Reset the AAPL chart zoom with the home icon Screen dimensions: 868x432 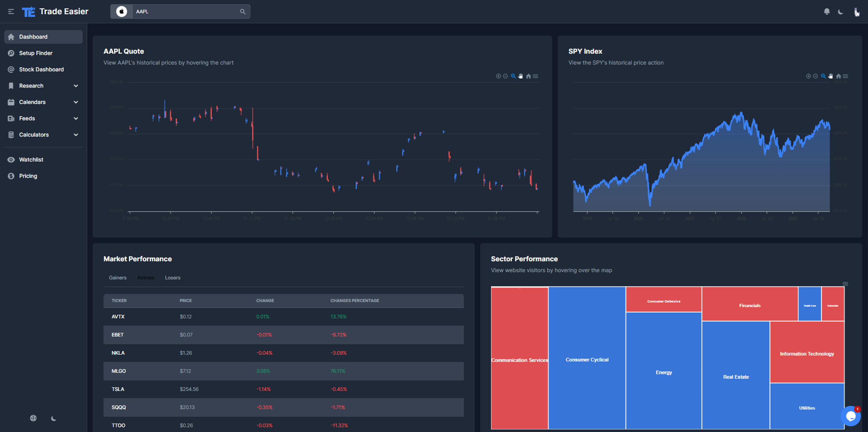click(x=528, y=76)
